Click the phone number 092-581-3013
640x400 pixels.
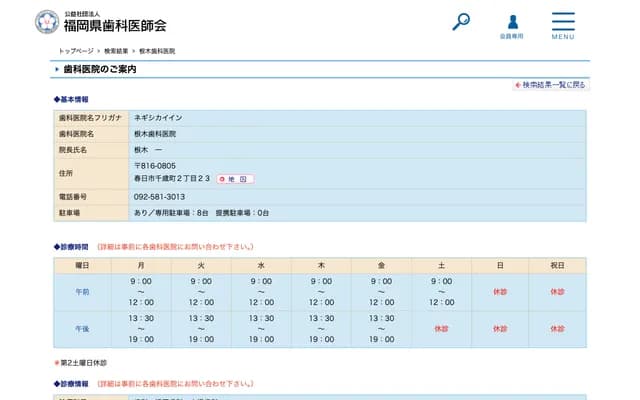pos(159,197)
